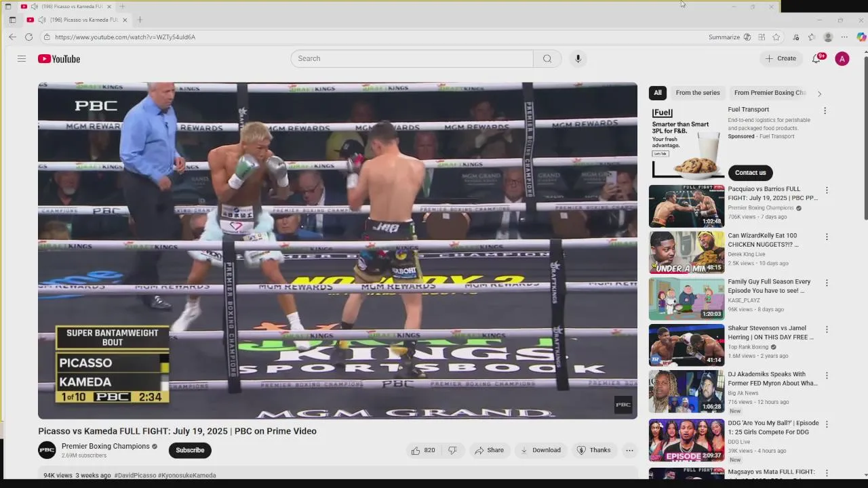Click the Thanks button
Viewport: 868px width, 488px height.
pyautogui.click(x=593, y=450)
